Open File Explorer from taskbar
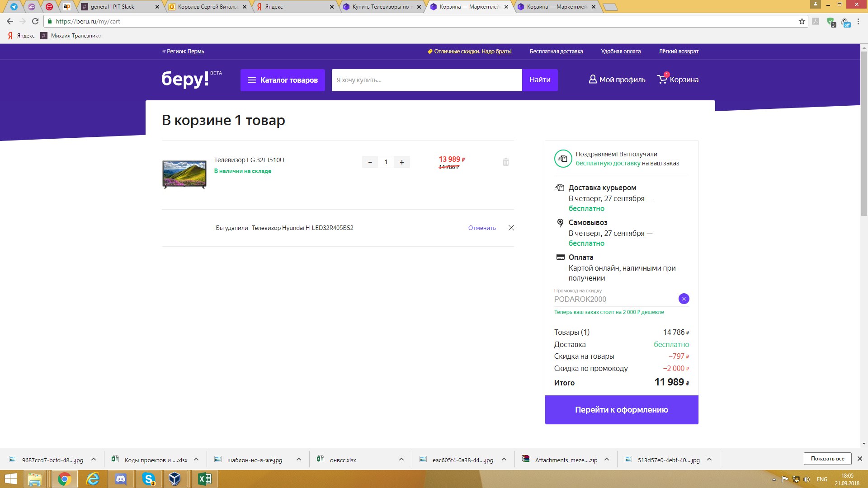This screenshot has width=868, height=488. pyautogui.click(x=35, y=479)
